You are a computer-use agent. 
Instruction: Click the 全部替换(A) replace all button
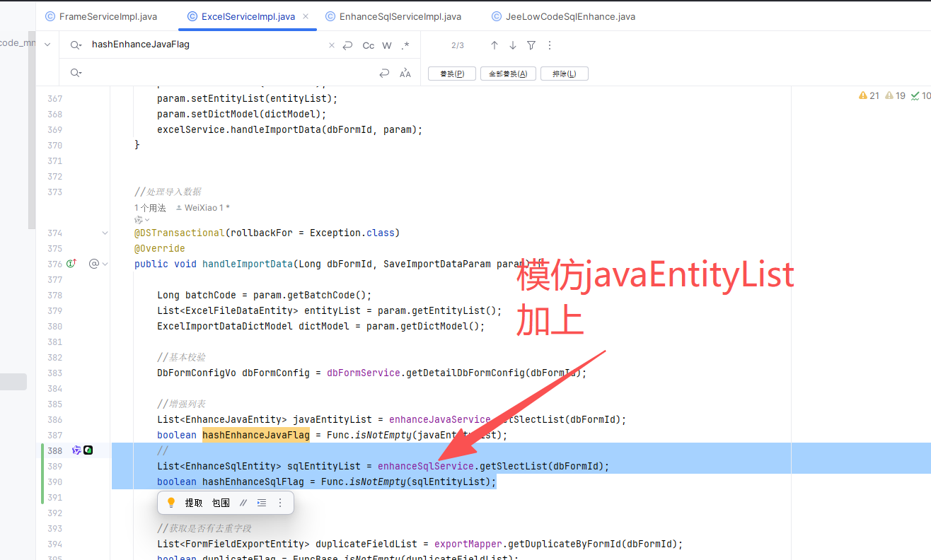(507, 74)
